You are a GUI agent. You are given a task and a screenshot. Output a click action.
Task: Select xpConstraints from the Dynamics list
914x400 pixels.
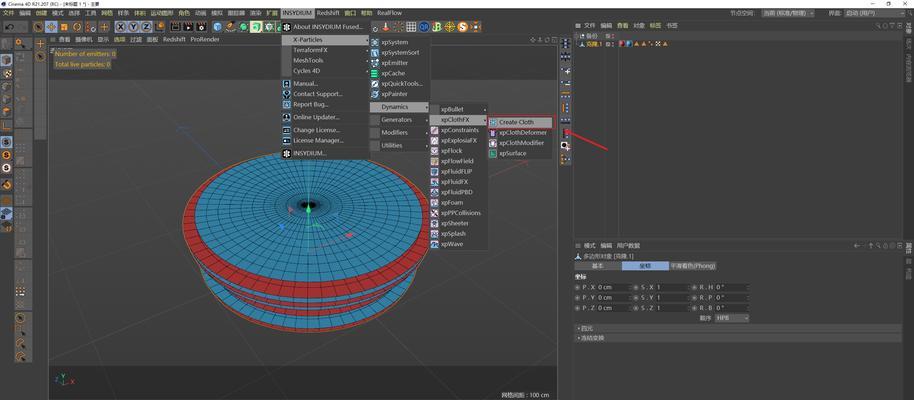(x=458, y=130)
